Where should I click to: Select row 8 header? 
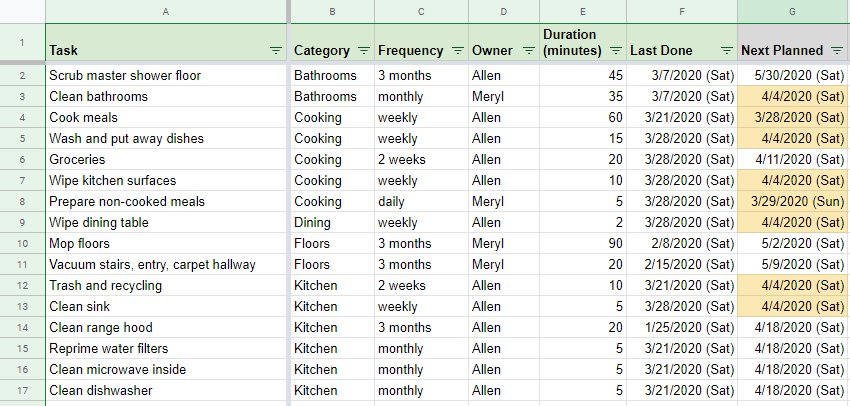point(22,201)
